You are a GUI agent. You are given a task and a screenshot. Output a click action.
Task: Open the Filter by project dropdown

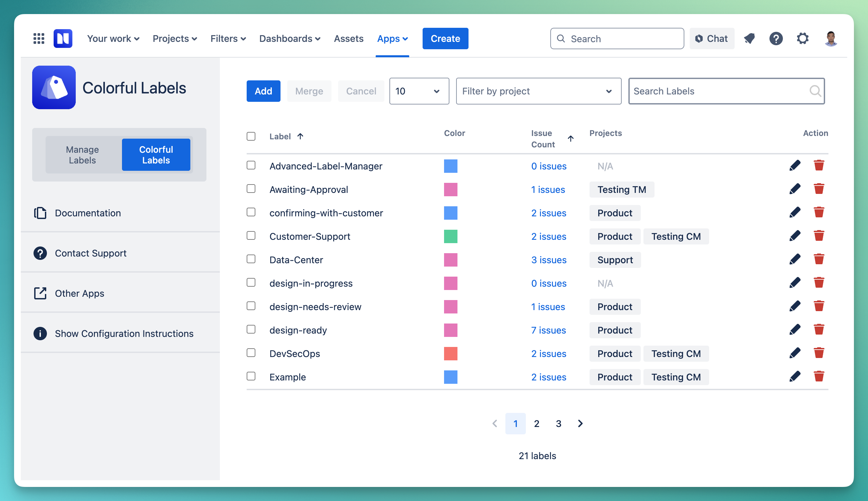538,91
